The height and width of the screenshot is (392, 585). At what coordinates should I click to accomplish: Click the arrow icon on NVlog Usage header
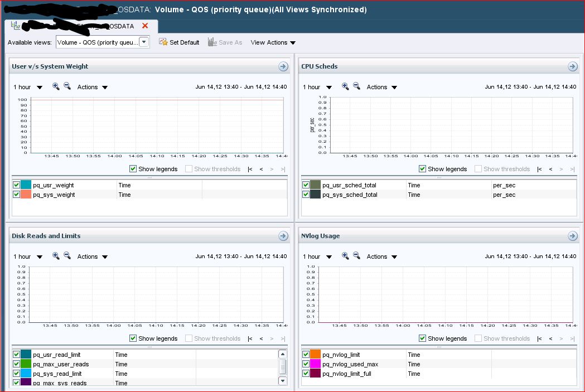click(572, 236)
